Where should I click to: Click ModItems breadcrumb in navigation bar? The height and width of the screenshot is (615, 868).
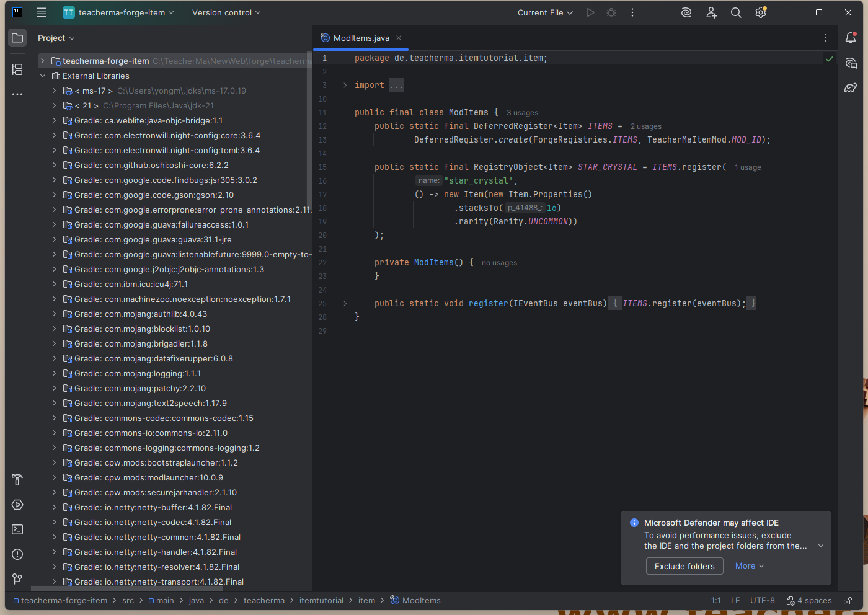[x=415, y=601]
